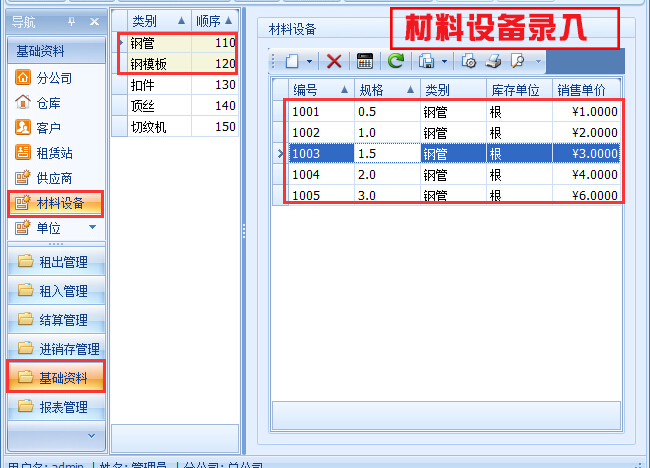
Task: Open dropdown arrow next to new document icon
Action: coord(309,62)
